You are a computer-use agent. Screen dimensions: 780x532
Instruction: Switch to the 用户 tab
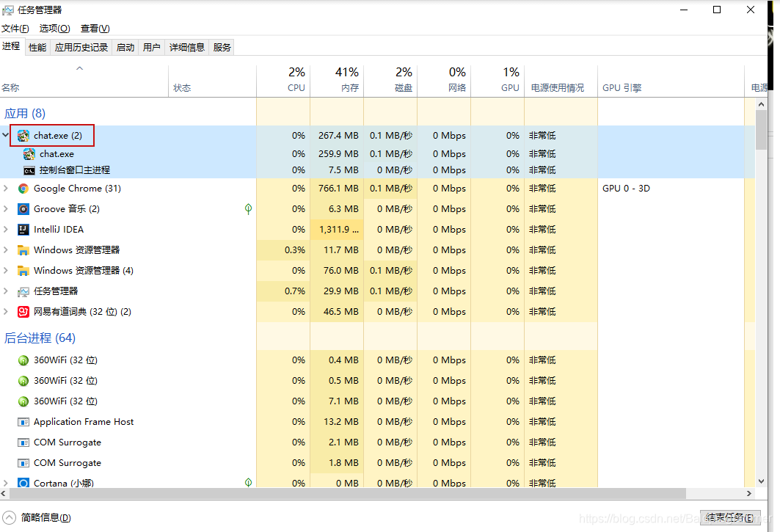152,47
